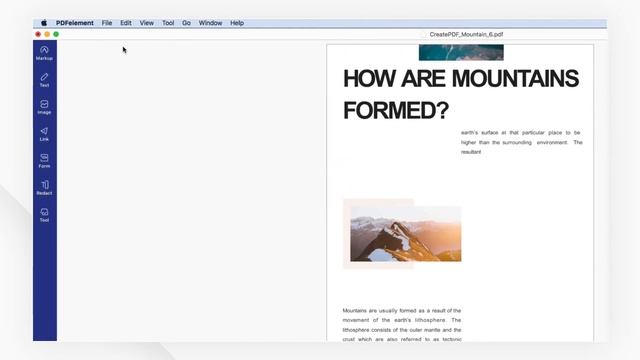This screenshot has height=360, width=640.
Task: Open the Tool menu in menu bar
Action: 168,23
